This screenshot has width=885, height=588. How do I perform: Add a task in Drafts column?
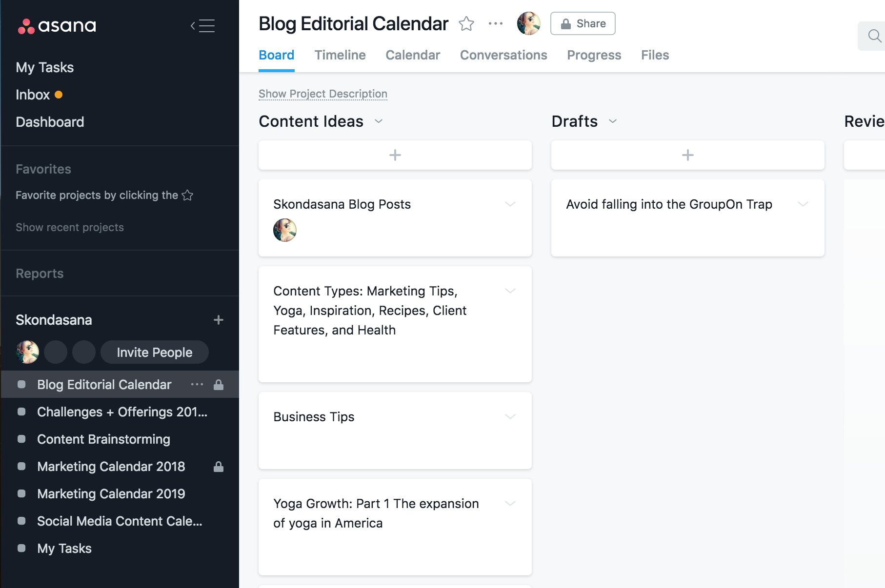click(688, 155)
